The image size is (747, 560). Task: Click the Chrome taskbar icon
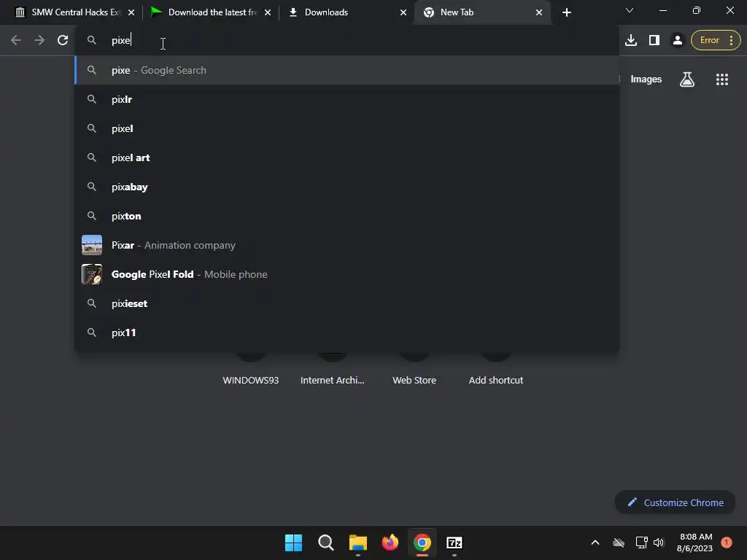[x=422, y=542]
